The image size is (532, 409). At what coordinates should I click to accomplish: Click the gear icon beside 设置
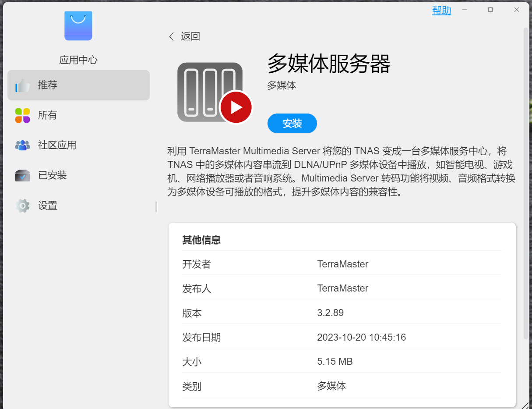tap(23, 206)
